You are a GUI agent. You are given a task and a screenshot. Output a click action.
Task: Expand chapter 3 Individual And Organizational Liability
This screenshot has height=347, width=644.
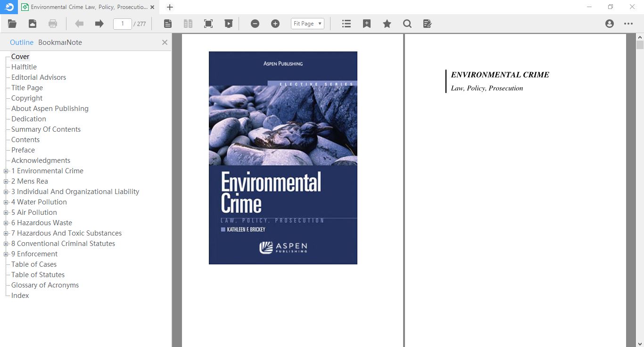pos(6,192)
